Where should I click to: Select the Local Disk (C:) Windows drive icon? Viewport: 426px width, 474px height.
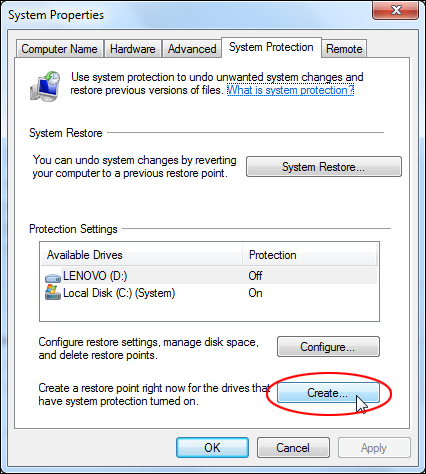tap(53, 292)
